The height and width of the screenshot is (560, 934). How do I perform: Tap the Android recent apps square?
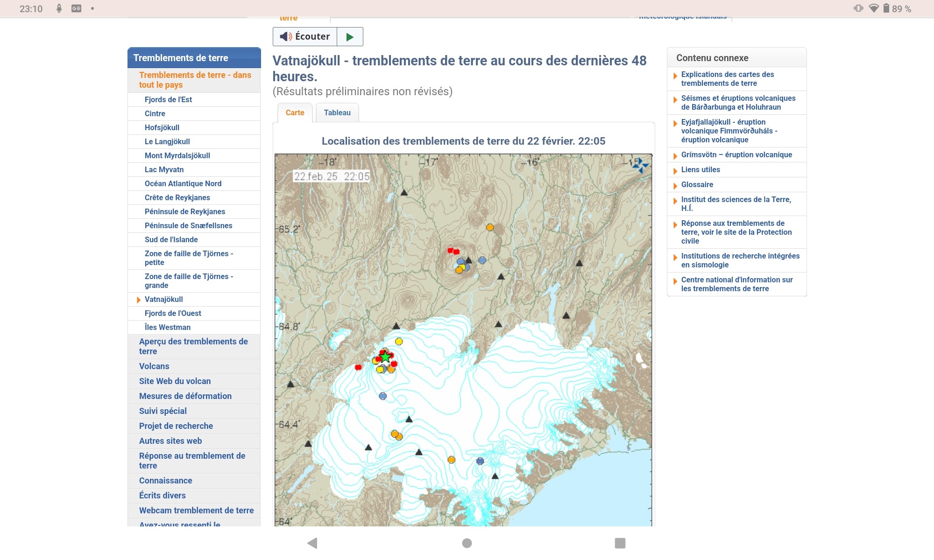coord(620,543)
